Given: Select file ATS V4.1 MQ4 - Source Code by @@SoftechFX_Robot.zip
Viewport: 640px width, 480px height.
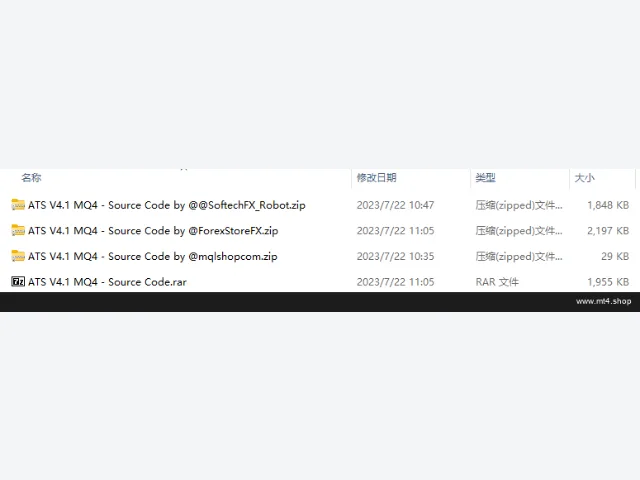Looking at the screenshot, I should 167,205.
